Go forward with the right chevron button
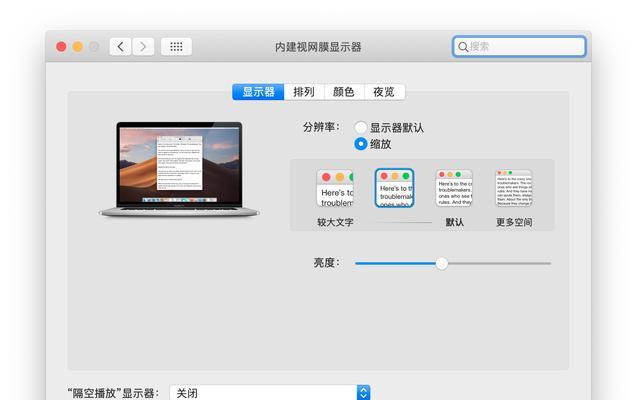637x400 pixels. pyautogui.click(x=143, y=47)
